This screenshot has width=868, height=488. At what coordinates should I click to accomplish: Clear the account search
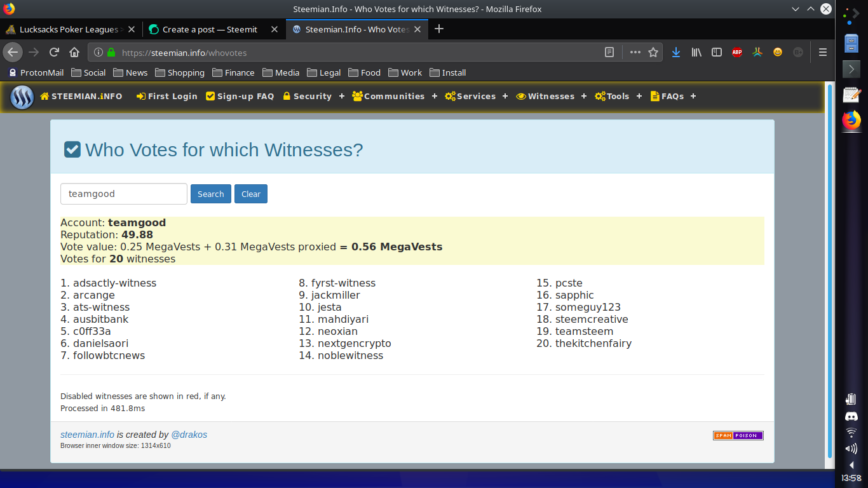(251, 194)
